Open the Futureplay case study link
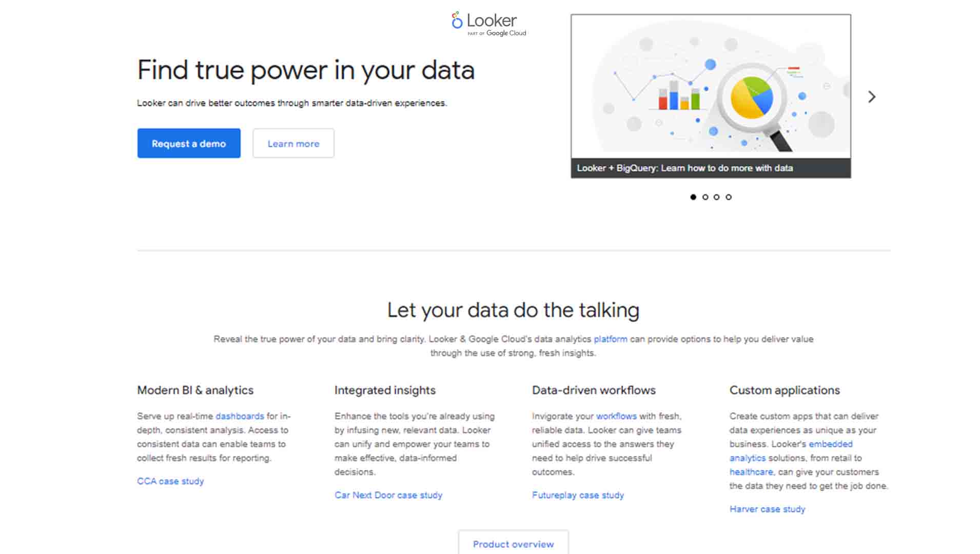The image size is (980, 554). point(578,495)
